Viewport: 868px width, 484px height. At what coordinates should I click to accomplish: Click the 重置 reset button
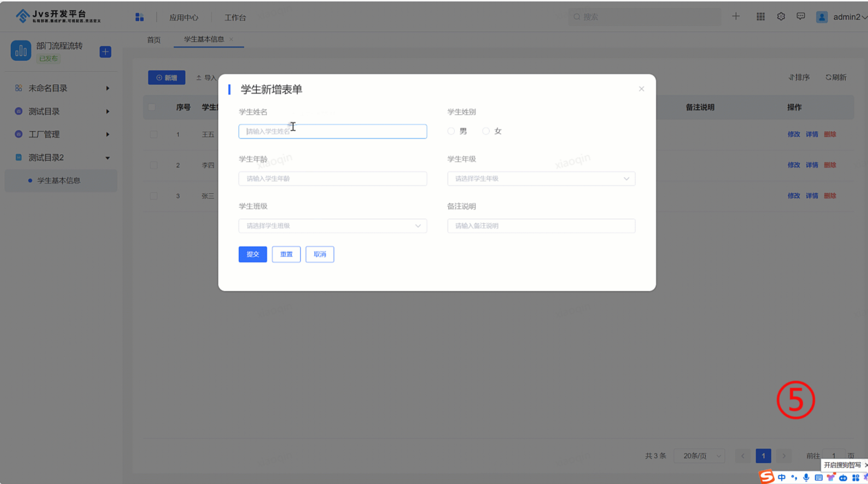coord(286,254)
